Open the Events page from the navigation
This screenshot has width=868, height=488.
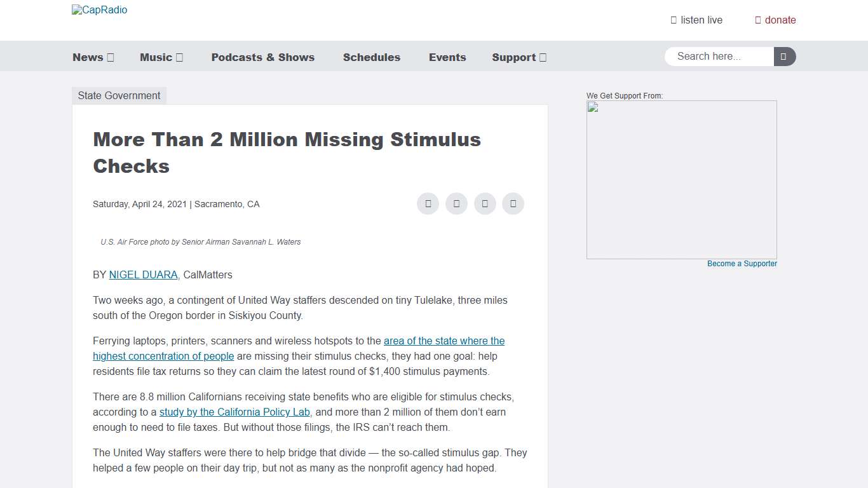coord(447,57)
